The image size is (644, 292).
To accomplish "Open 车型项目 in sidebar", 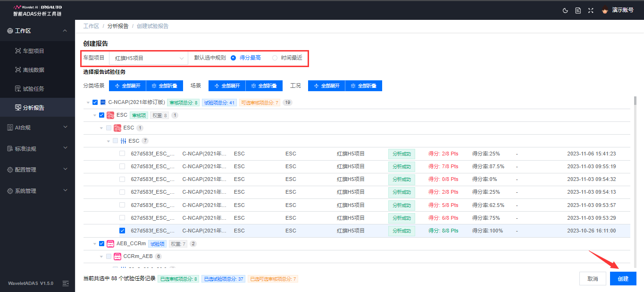I will pyautogui.click(x=37, y=51).
